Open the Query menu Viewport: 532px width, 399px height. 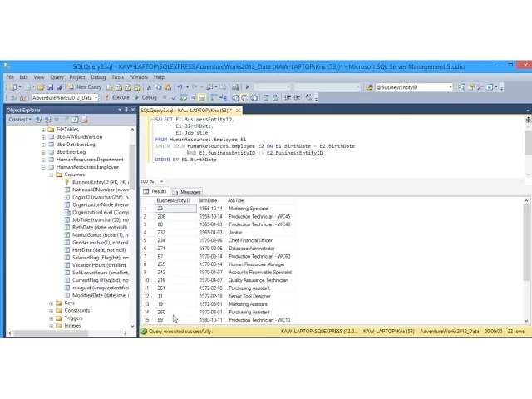pos(57,77)
